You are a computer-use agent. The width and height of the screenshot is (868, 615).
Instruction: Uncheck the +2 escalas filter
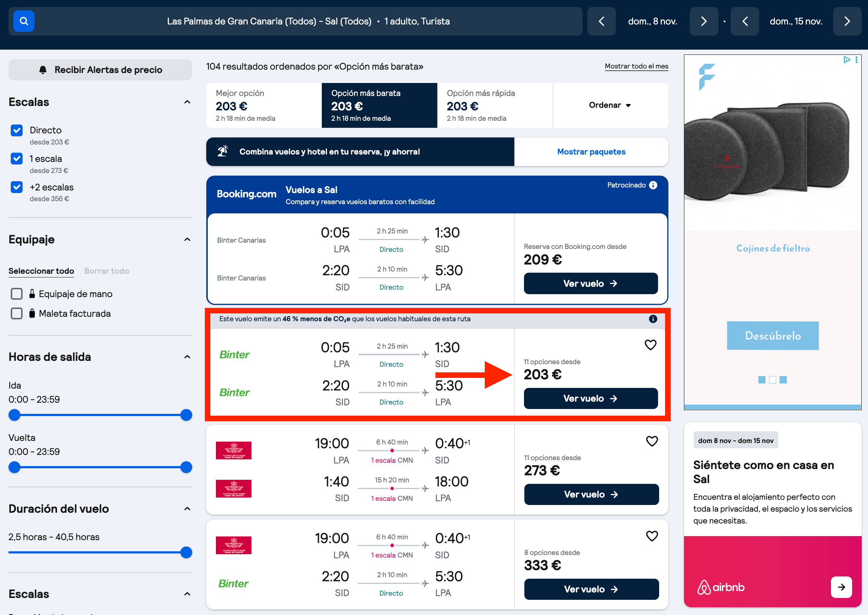tap(17, 187)
